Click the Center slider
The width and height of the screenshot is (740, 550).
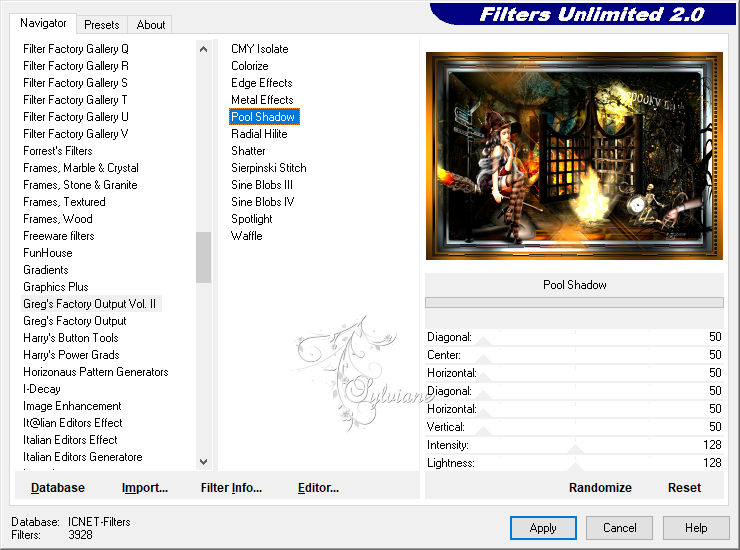click(574, 355)
